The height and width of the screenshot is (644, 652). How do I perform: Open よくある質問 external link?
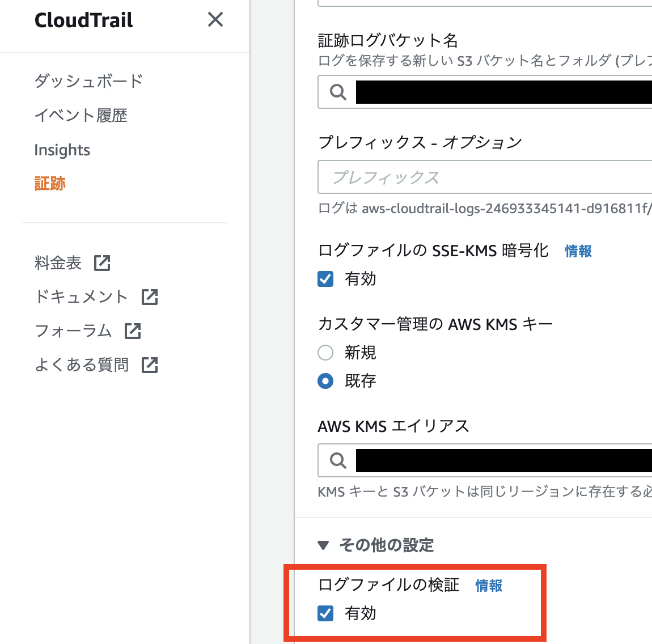[x=82, y=365]
